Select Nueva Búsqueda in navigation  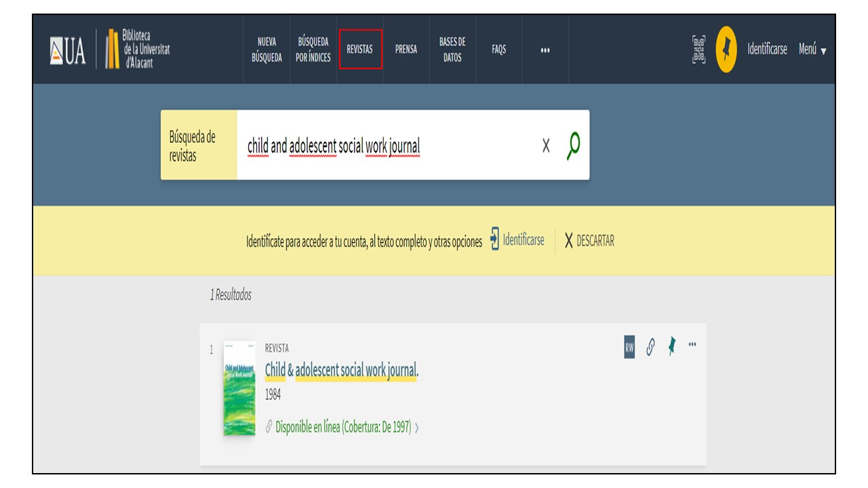coord(267,49)
